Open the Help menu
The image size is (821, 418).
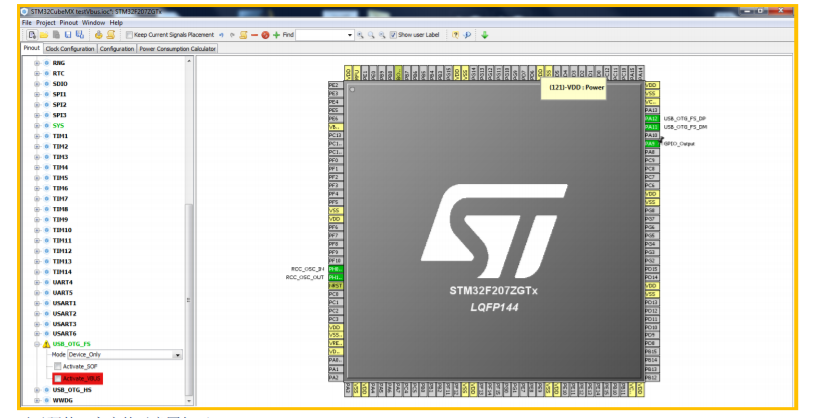(x=116, y=23)
